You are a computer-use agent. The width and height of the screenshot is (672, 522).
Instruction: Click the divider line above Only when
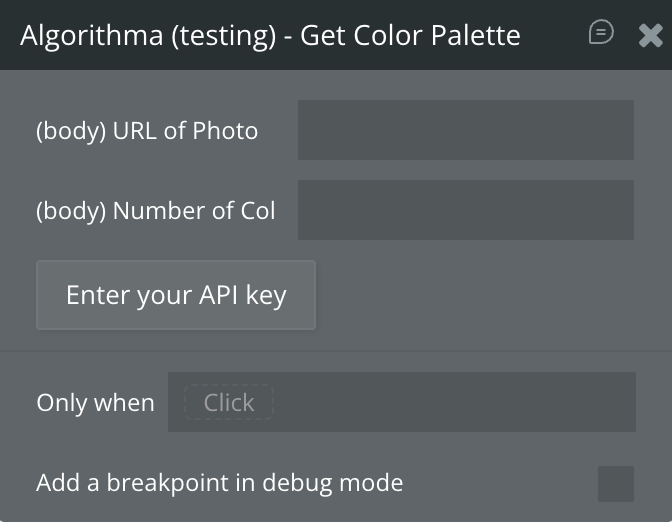coord(336,351)
